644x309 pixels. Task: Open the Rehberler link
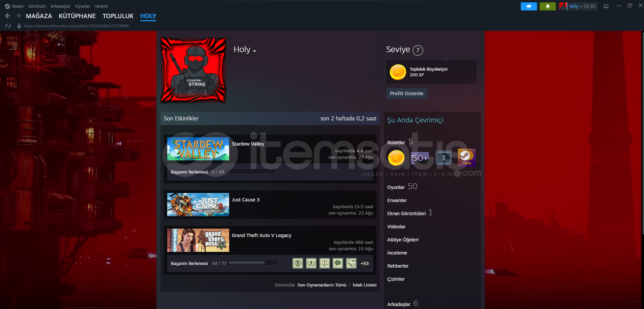click(x=398, y=266)
